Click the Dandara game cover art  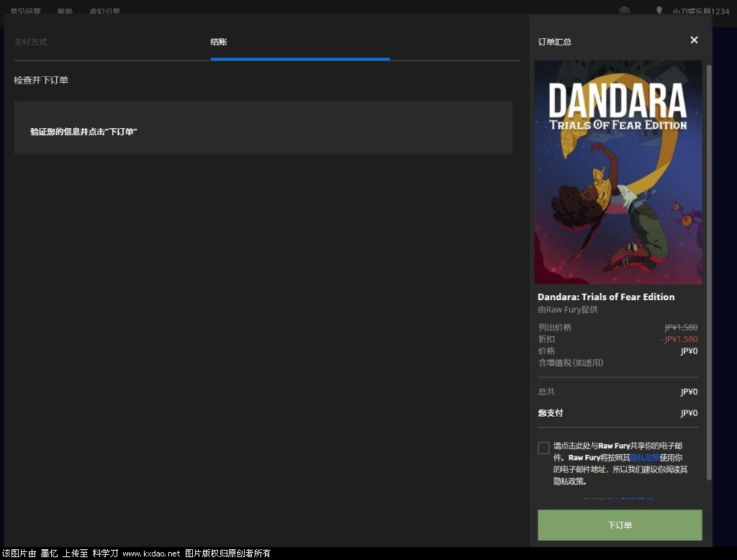[618, 172]
